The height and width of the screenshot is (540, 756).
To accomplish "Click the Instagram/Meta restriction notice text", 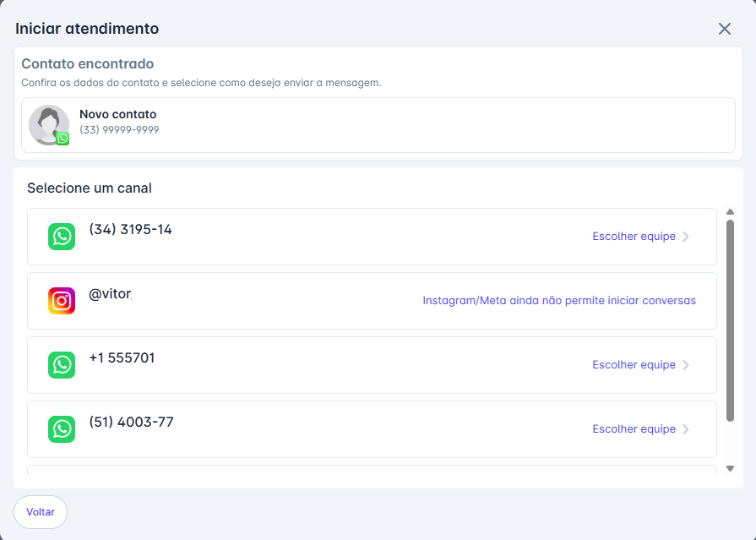I will point(559,301).
